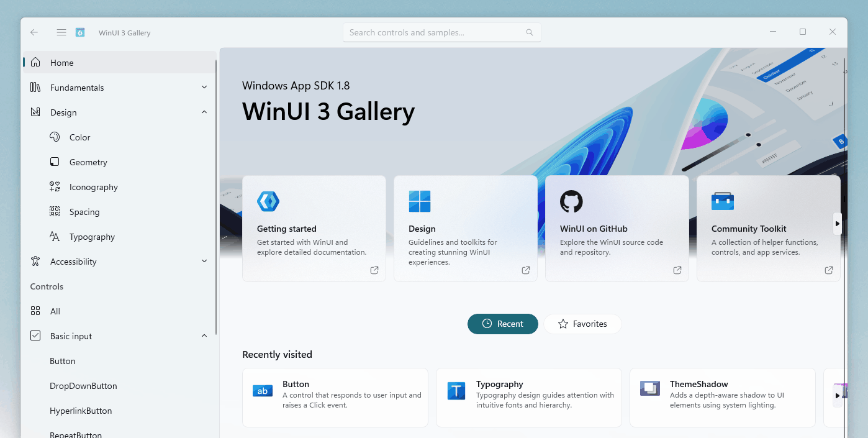Click the Windows logo on Design card

tap(420, 201)
